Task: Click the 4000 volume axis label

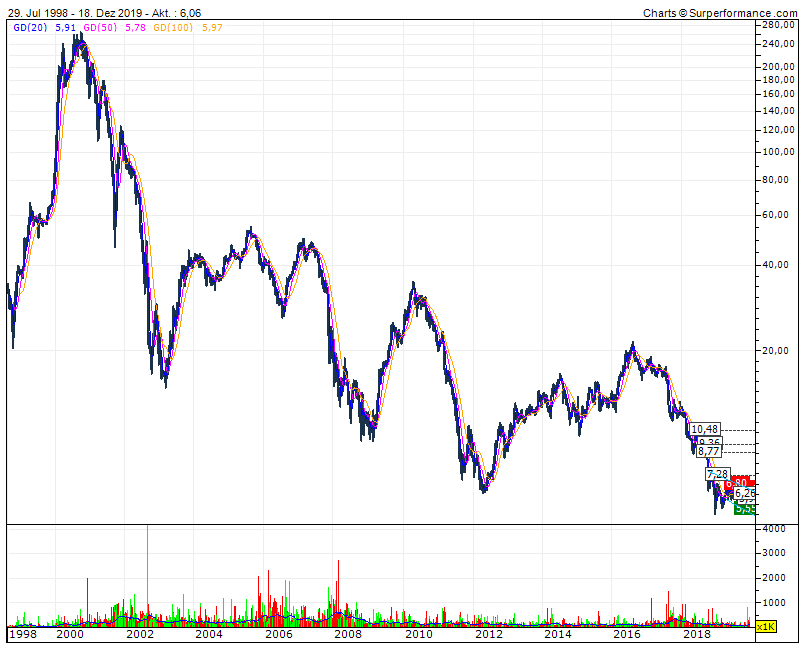Action: click(x=770, y=528)
